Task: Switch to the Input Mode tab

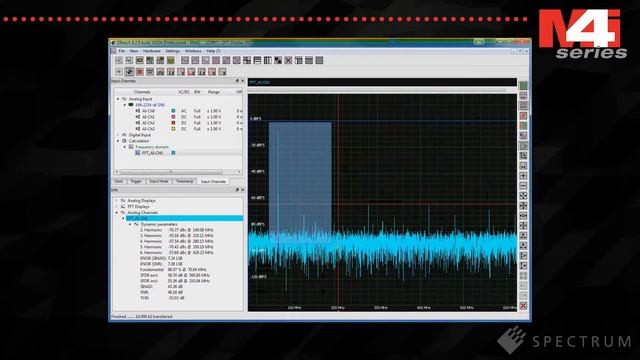Action: click(x=159, y=181)
